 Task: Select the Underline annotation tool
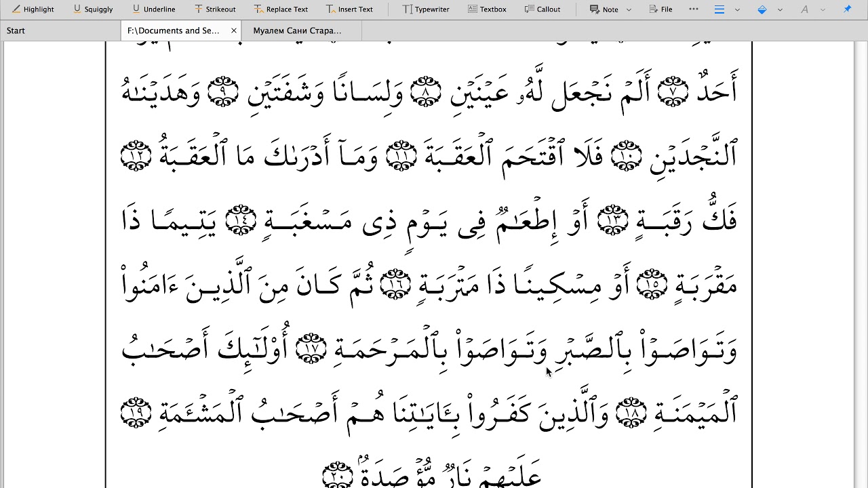tap(153, 9)
